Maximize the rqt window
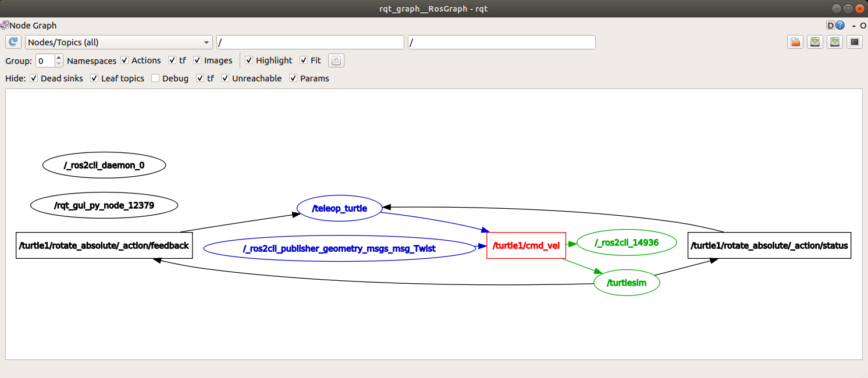 click(x=848, y=8)
